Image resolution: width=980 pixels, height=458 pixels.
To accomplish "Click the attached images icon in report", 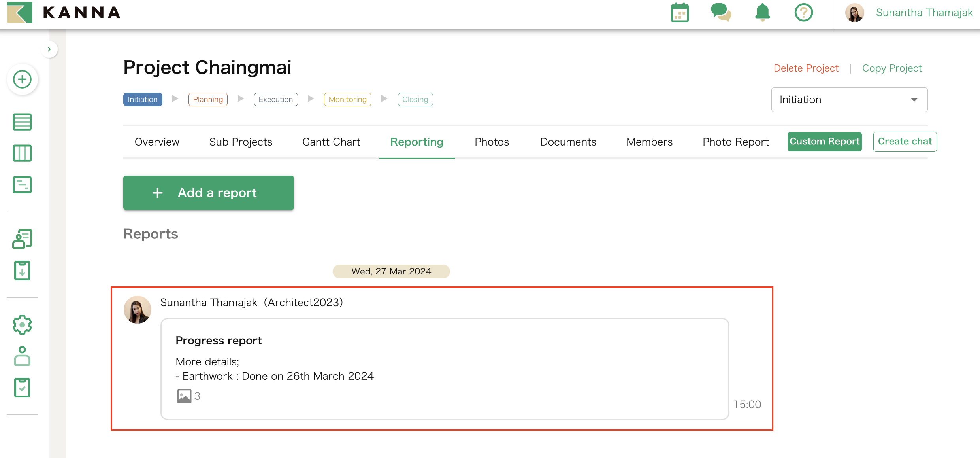I will pyautogui.click(x=184, y=396).
